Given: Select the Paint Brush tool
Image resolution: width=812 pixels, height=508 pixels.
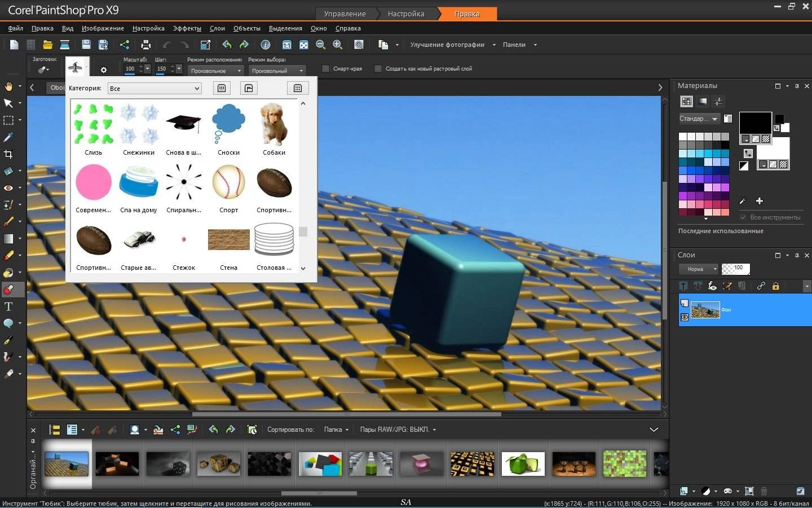Looking at the screenshot, I should tap(8, 222).
